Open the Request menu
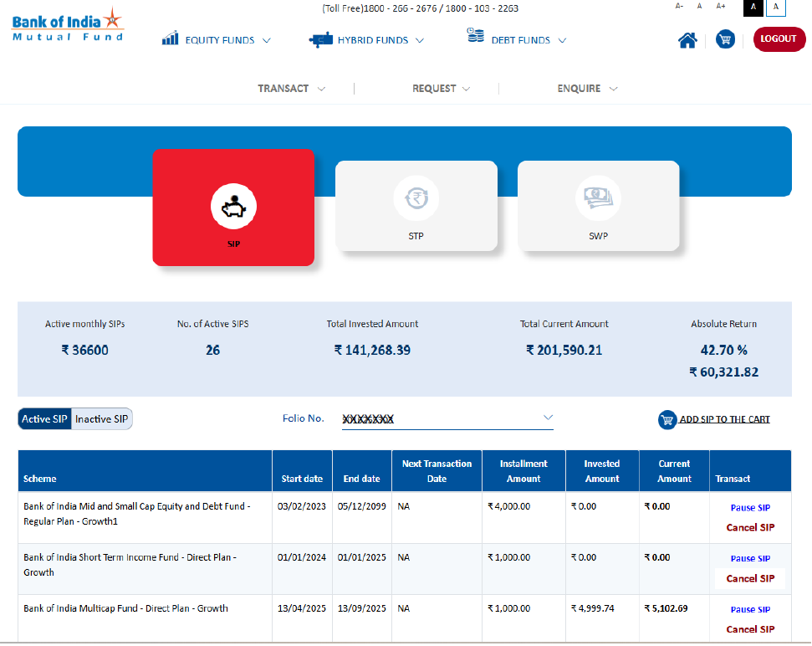The height and width of the screenshot is (646, 812). point(442,89)
